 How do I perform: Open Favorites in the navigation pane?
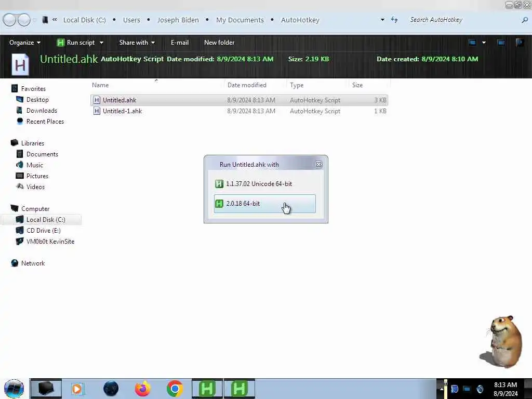coord(33,89)
